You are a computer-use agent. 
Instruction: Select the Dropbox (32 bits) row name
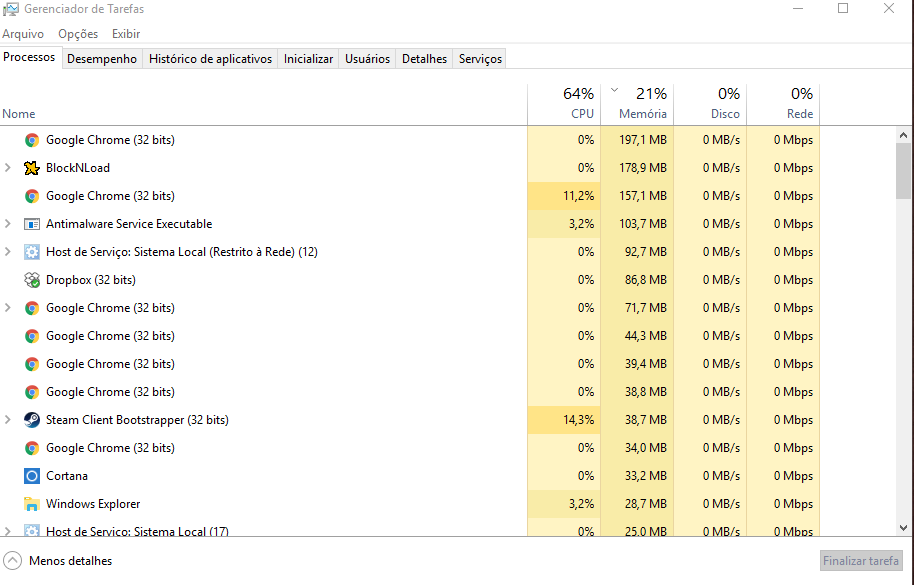91,280
